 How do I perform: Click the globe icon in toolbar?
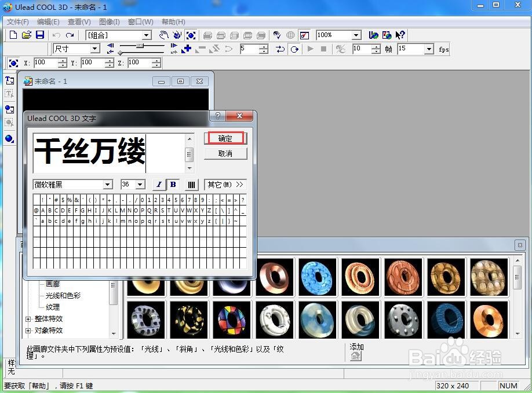pos(290,35)
